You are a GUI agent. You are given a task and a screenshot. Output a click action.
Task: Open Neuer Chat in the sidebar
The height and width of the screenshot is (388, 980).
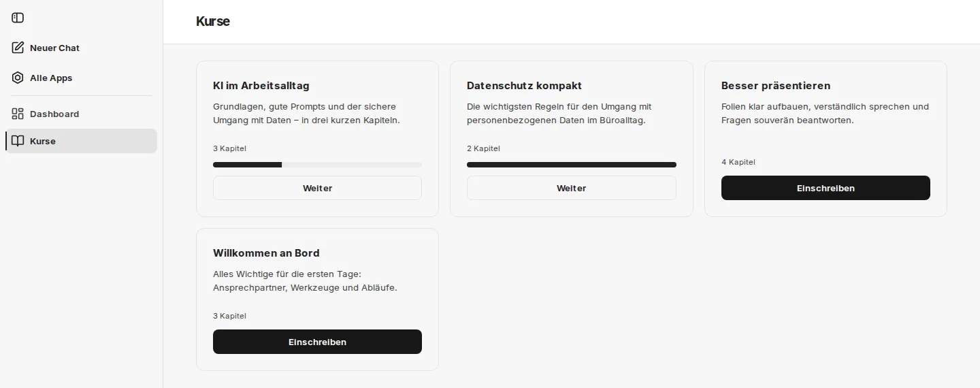click(82, 48)
